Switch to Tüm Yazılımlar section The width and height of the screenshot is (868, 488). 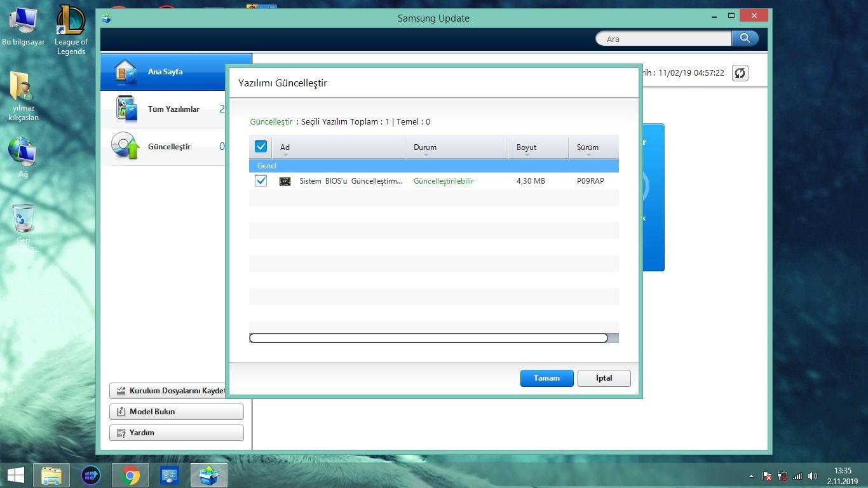(164, 109)
